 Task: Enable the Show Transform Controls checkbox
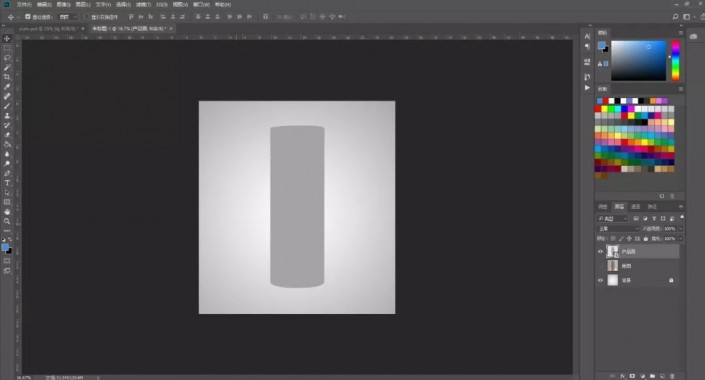click(86, 17)
